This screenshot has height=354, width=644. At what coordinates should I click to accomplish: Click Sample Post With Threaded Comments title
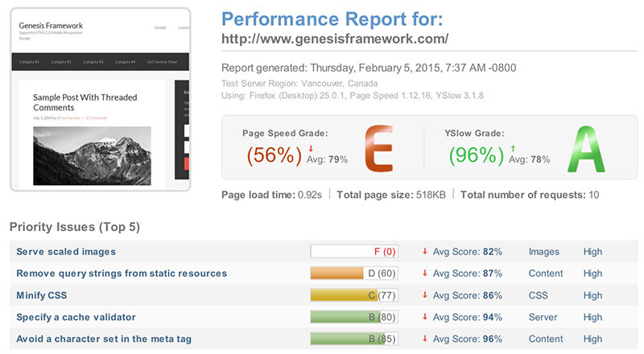[85, 102]
